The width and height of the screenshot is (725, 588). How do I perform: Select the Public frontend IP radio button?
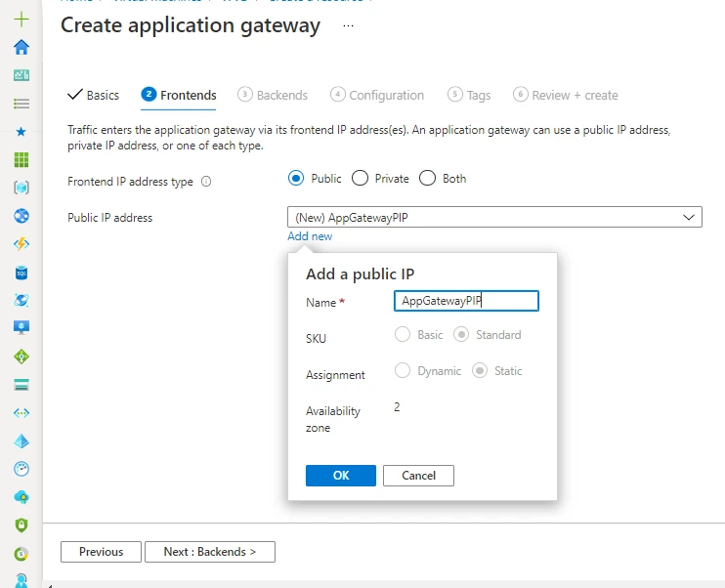[x=297, y=179]
